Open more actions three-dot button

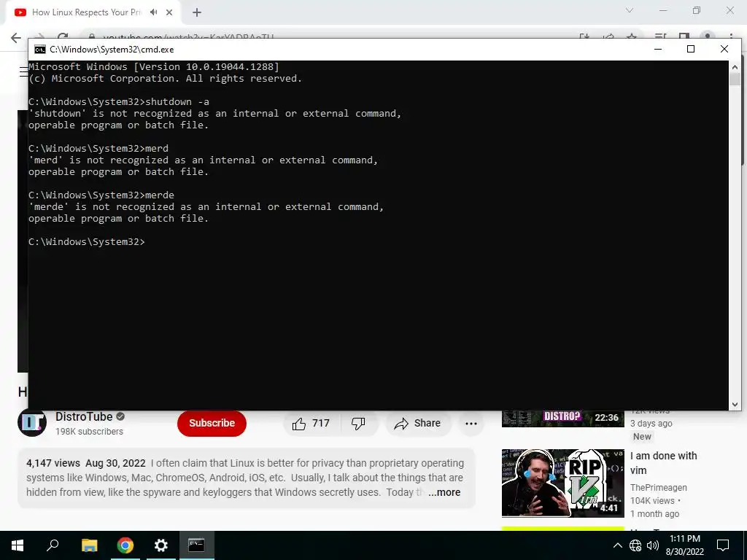click(471, 423)
